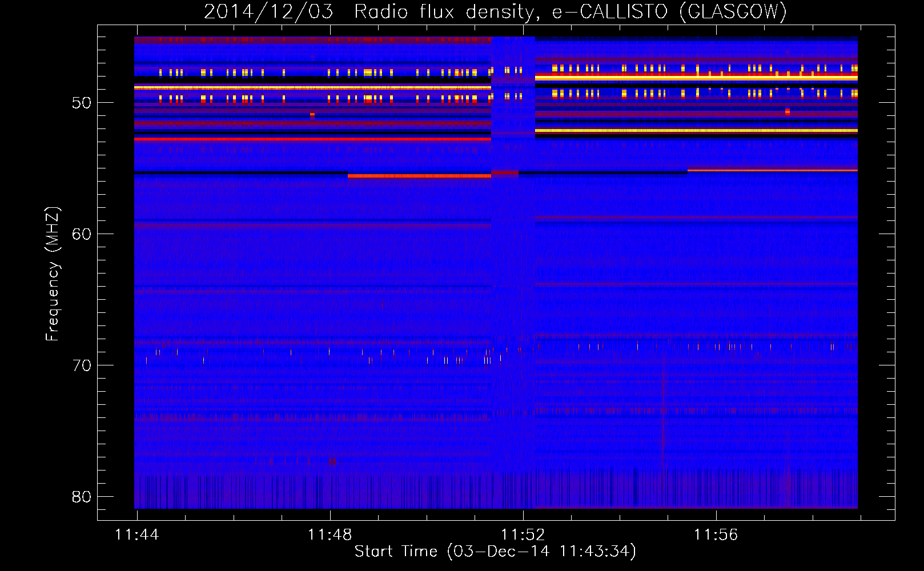Viewport: 924px width, 571px height.
Task: Click the 80 frequency tick label
Action: point(82,497)
